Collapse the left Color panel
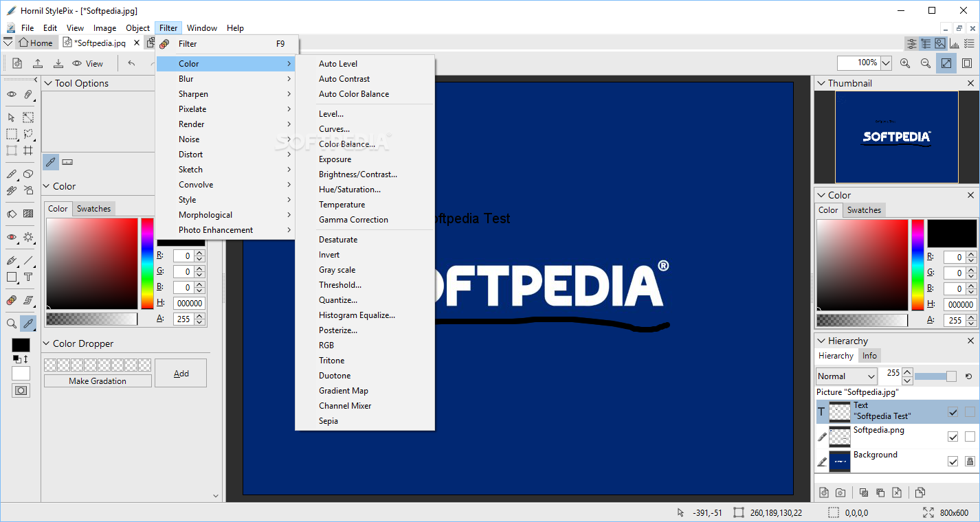 (x=47, y=186)
